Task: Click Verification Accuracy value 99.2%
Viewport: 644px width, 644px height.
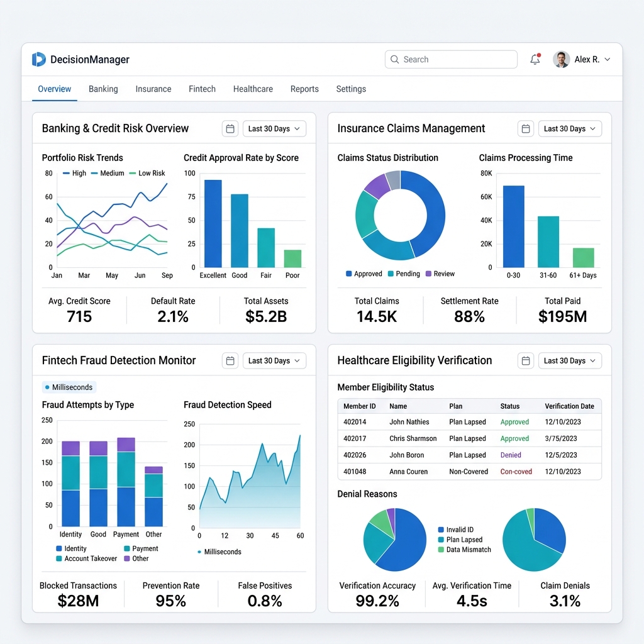Action: coord(377,601)
